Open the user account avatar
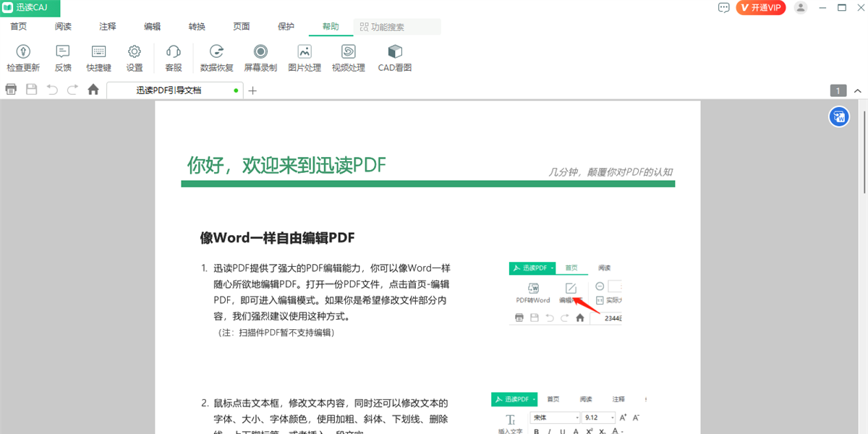This screenshot has width=868, height=434. coord(800,7)
